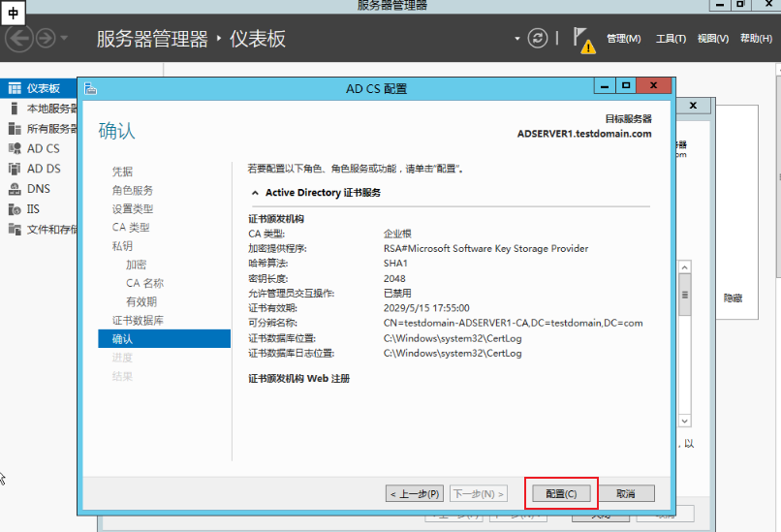Image resolution: width=781 pixels, height=532 pixels.
Task: Open the 管理(M) menu
Action: point(624,39)
